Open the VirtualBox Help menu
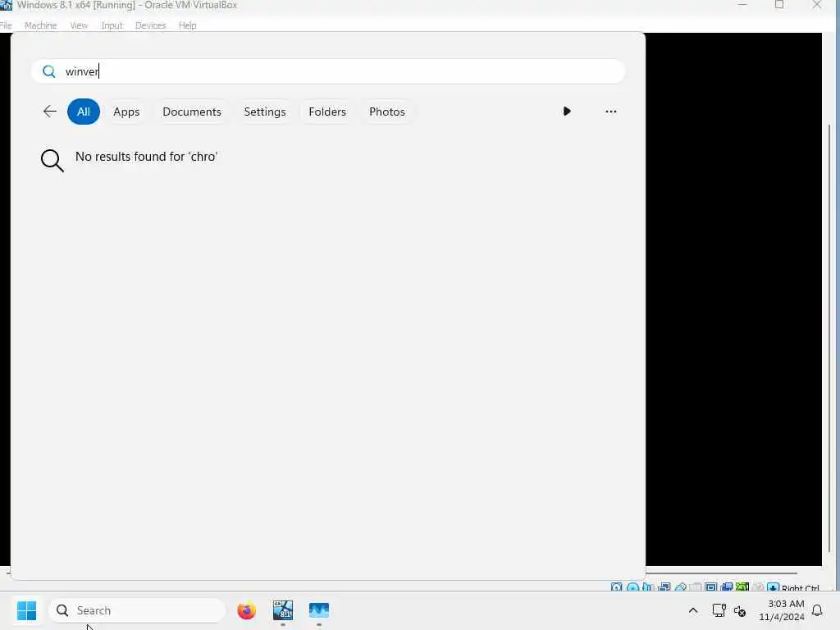This screenshot has width=840, height=630. [188, 25]
